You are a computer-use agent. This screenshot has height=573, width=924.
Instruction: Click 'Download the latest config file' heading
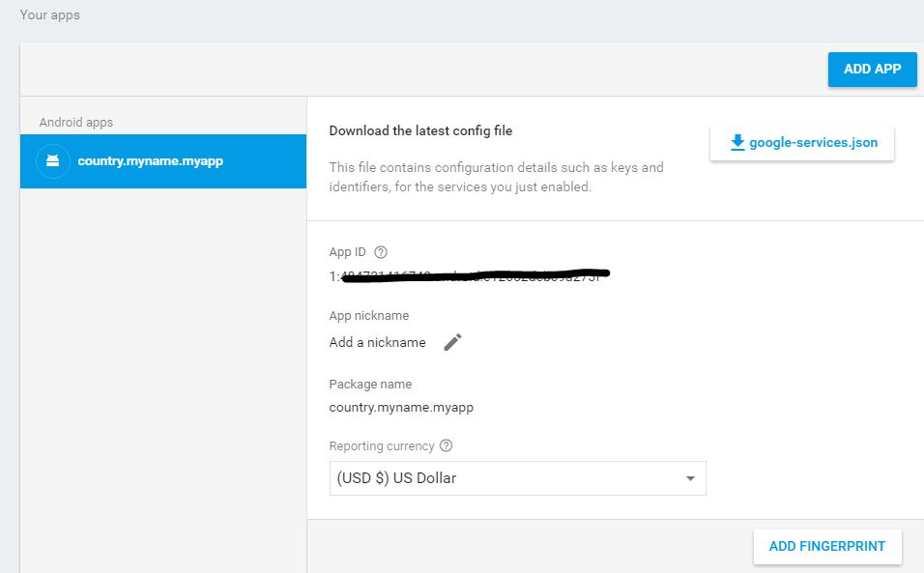coord(420,130)
